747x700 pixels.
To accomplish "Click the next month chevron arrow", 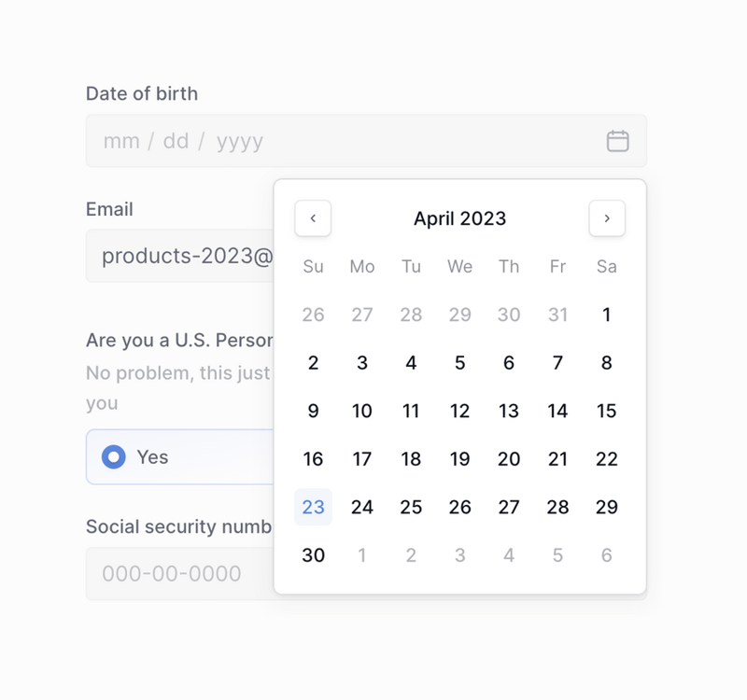I will (x=607, y=218).
